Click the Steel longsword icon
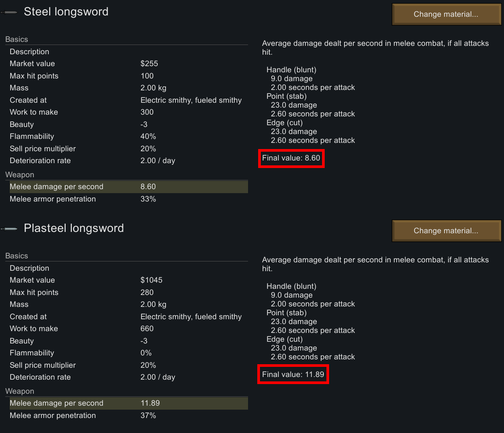The height and width of the screenshot is (433, 504). pyautogui.click(x=9, y=12)
